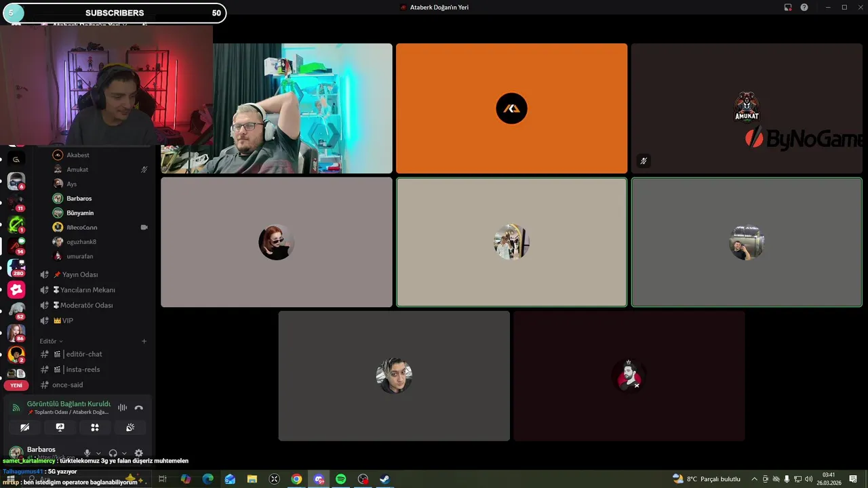
Task: Turn on camera in Discord voice panel
Action: coord(25,427)
